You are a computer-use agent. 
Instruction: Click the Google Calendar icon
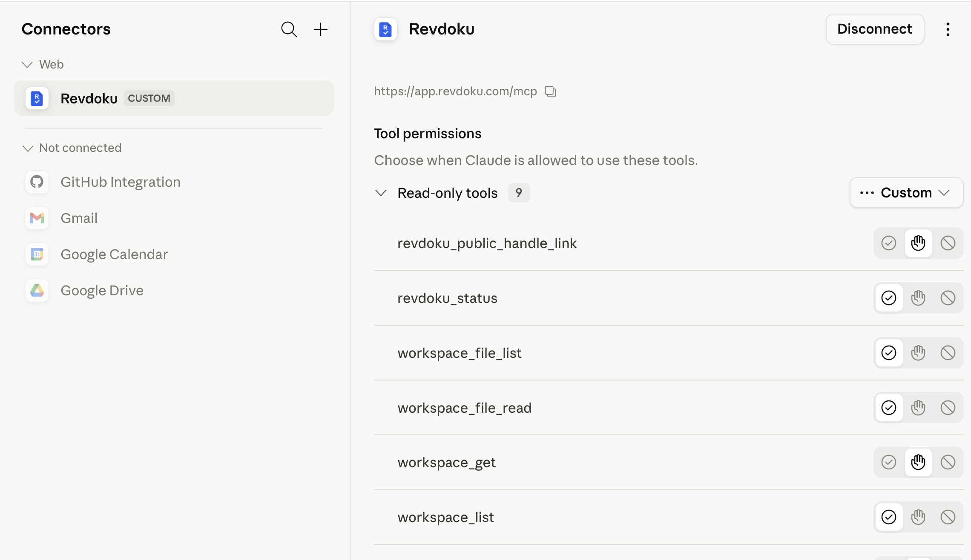point(37,254)
